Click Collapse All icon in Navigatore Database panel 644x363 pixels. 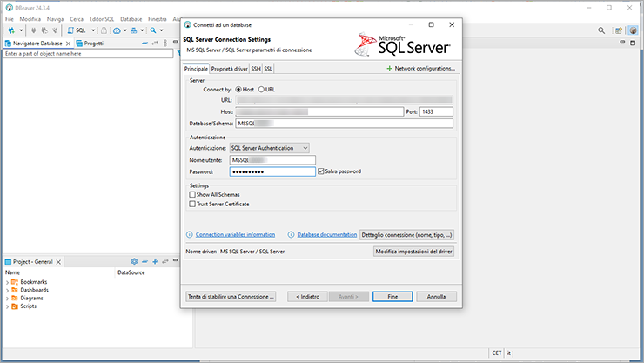coord(144,43)
